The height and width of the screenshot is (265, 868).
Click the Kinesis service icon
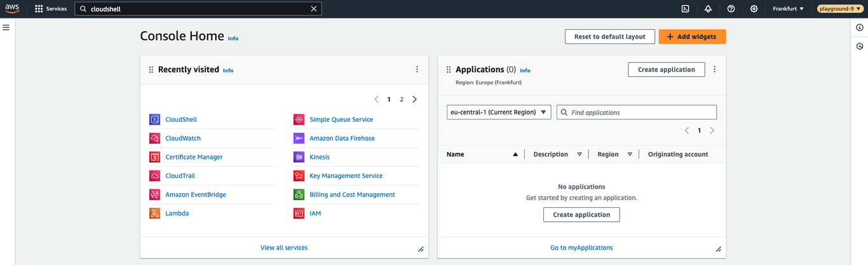(x=299, y=157)
